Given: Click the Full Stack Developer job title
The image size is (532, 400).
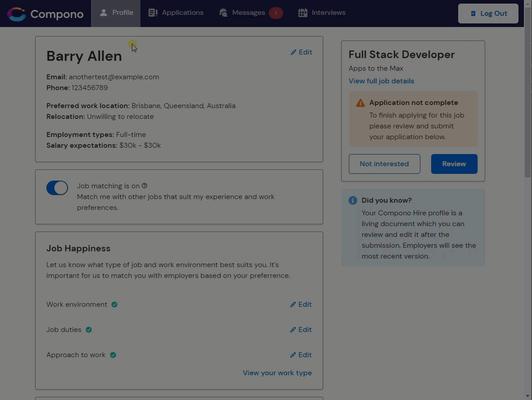Looking at the screenshot, I should pos(402,55).
